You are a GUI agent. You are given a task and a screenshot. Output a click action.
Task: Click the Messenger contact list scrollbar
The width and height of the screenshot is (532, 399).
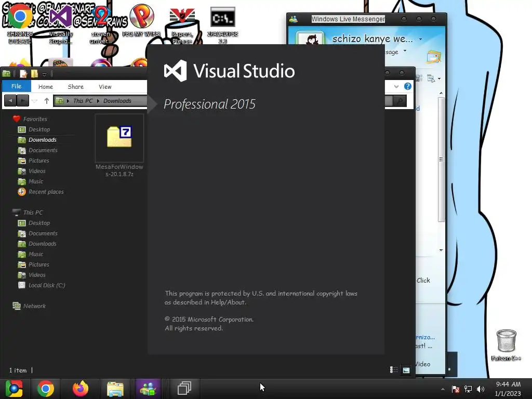(x=441, y=159)
